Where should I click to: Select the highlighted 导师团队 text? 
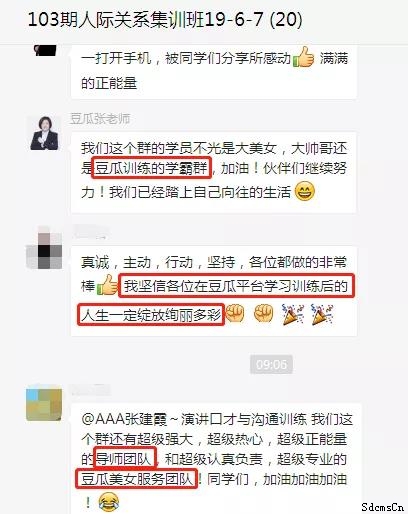(x=125, y=457)
